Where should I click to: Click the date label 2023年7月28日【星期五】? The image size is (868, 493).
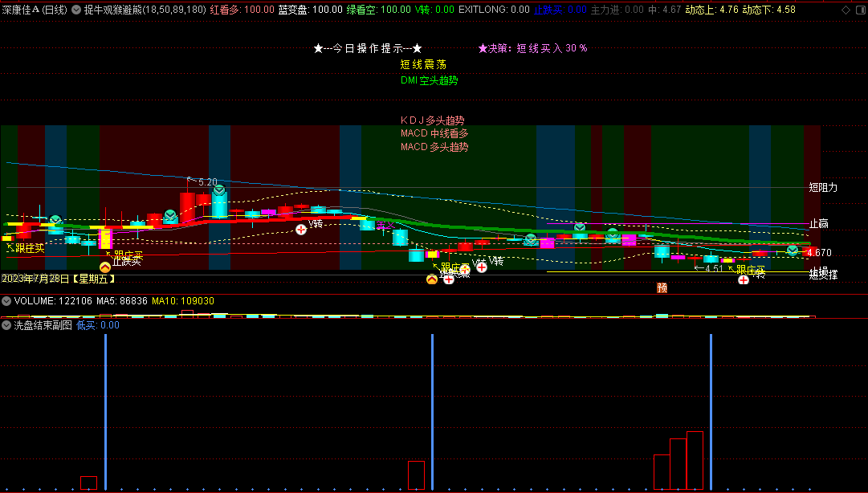click(x=58, y=279)
